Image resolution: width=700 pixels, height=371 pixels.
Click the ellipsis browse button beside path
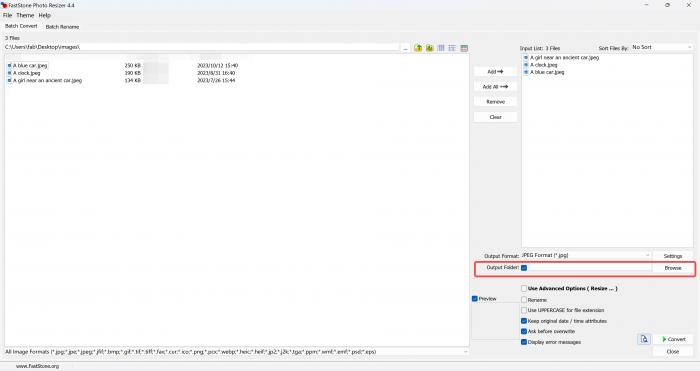coord(405,48)
